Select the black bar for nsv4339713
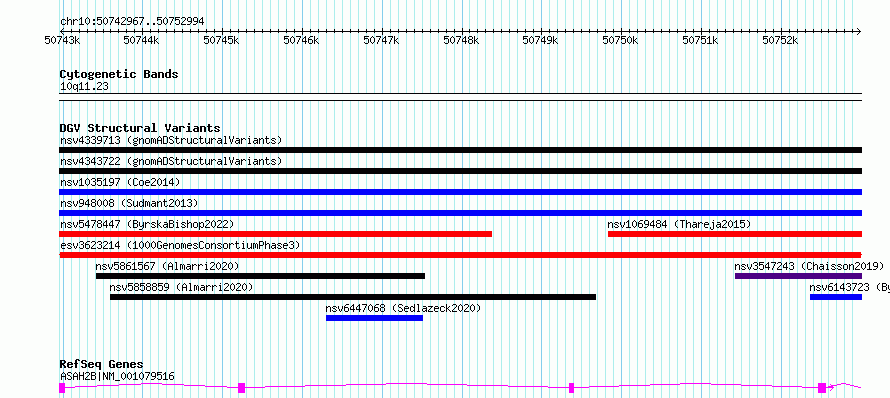Viewport: 890px width, 398px height. tap(460, 150)
